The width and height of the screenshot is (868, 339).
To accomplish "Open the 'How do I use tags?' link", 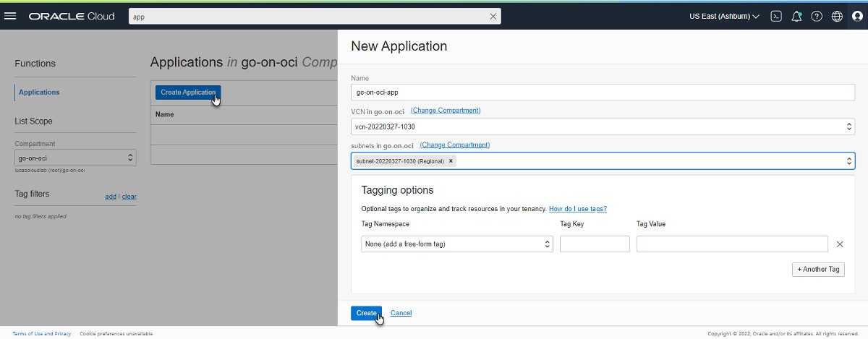I will (577, 209).
